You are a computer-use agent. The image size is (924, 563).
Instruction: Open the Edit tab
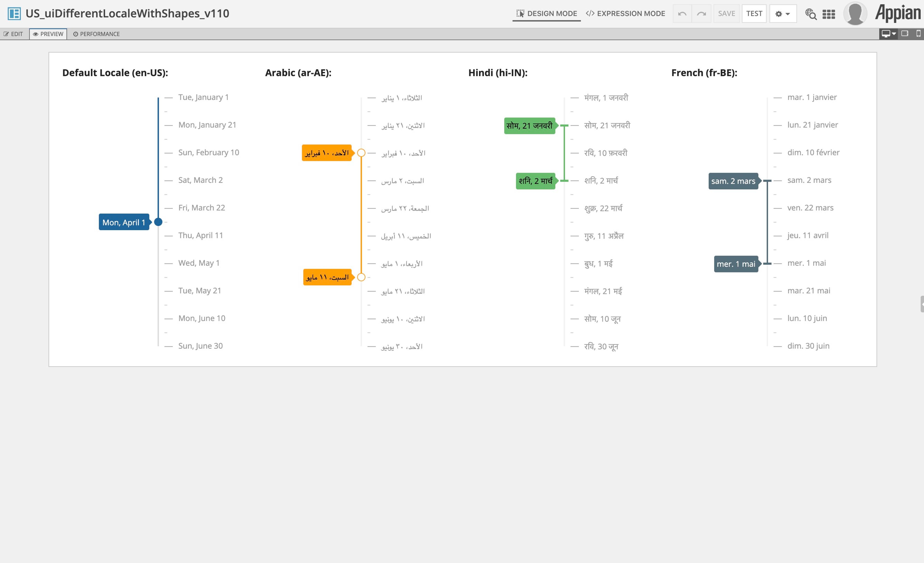tap(13, 34)
